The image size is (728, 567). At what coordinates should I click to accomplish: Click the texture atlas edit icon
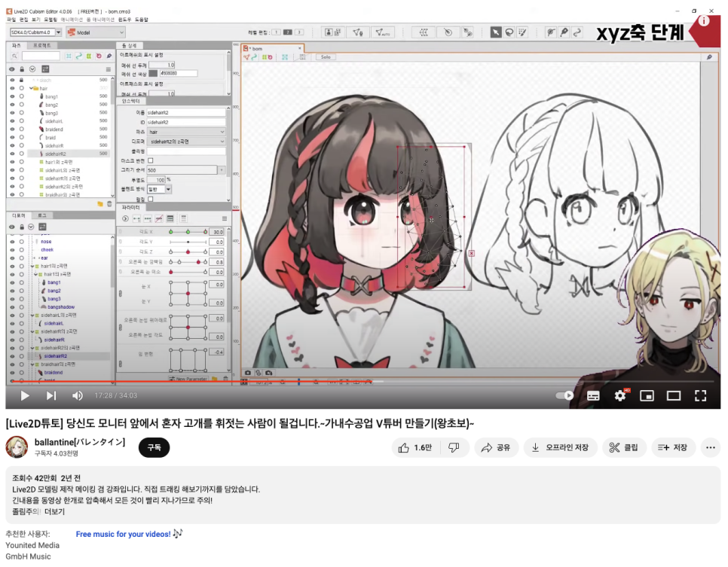(333, 32)
